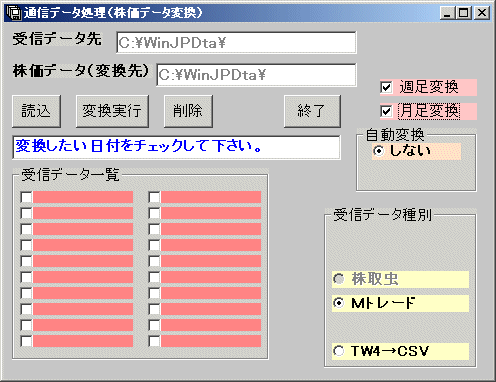Screen dimensions: 496x382
Task: Check last checkbox in left data list column
Action: (26, 341)
